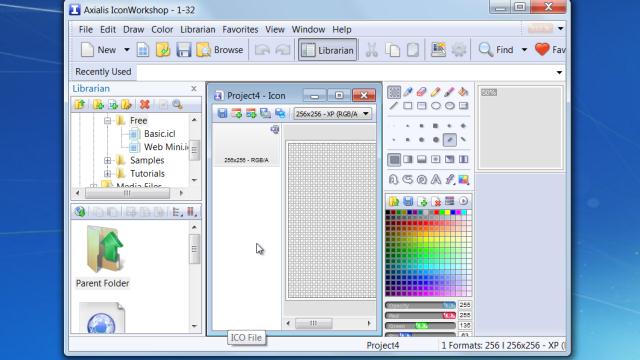Viewport: 640px width, 360px height.
Task: Click the up-folder icon in Librarian toolbar
Action: click(x=80, y=104)
